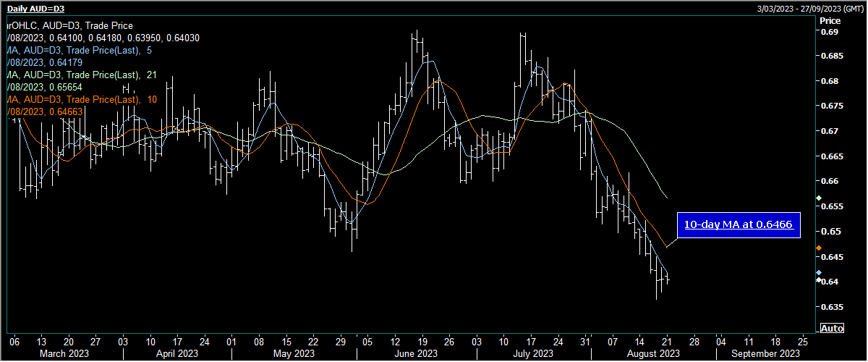Click the 0.69 price axis label

(x=829, y=32)
